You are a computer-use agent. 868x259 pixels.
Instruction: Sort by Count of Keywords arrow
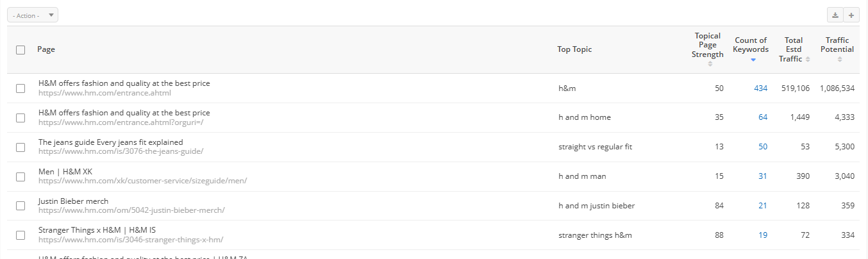(x=753, y=60)
